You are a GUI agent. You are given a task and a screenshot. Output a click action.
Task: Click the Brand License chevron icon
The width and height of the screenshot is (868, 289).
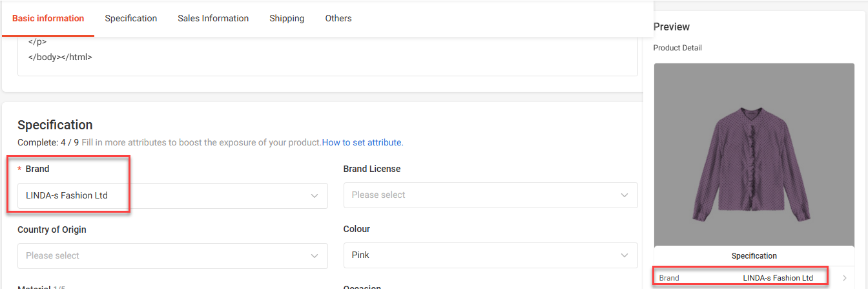(x=625, y=195)
